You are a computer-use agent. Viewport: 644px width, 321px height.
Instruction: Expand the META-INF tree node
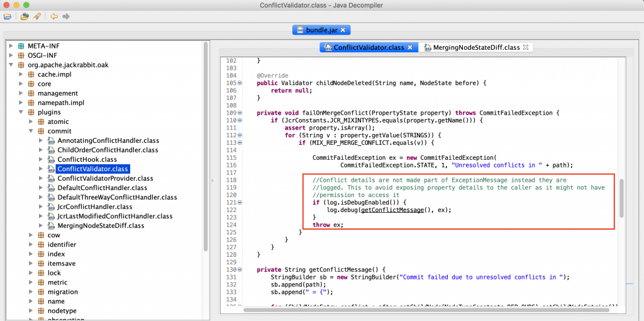pyautogui.click(x=11, y=46)
